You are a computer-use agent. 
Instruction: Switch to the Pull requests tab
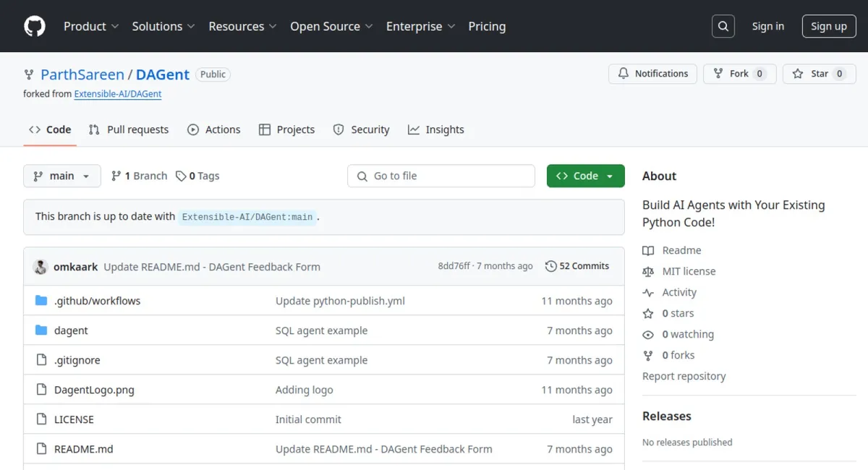pos(129,129)
